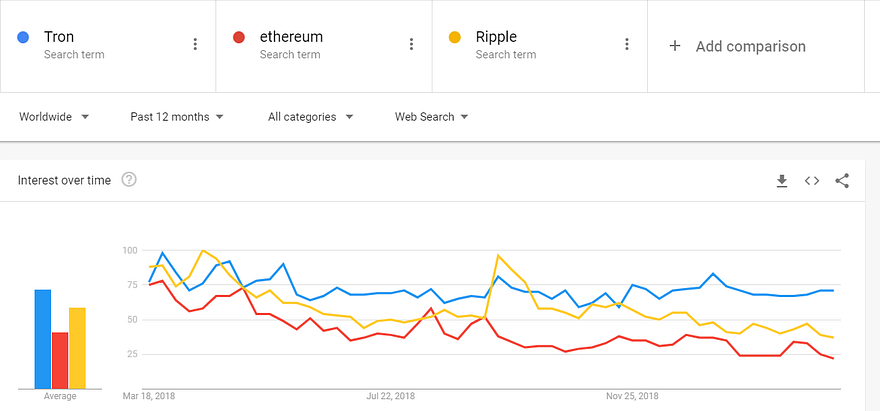Select the Ripple search term box
The height and width of the screenshot is (411, 880).
(x=530, y=45)
